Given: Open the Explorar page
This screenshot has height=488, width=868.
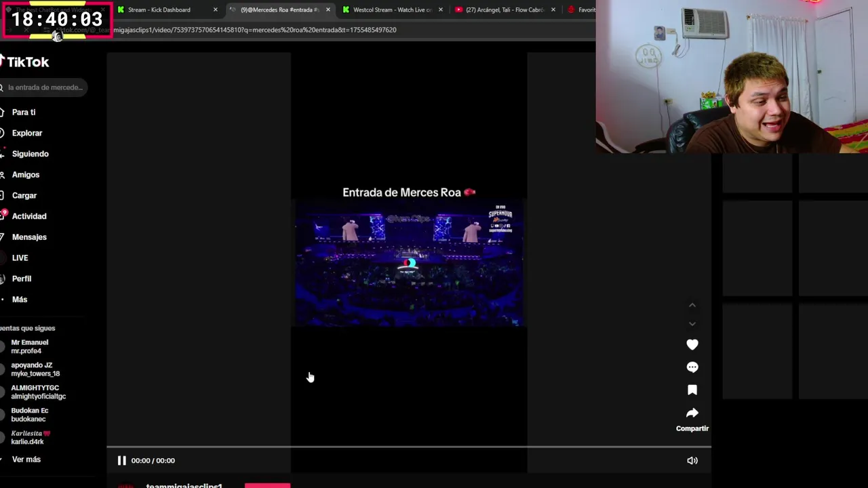Looking at the screenshot, I should 26,134.
